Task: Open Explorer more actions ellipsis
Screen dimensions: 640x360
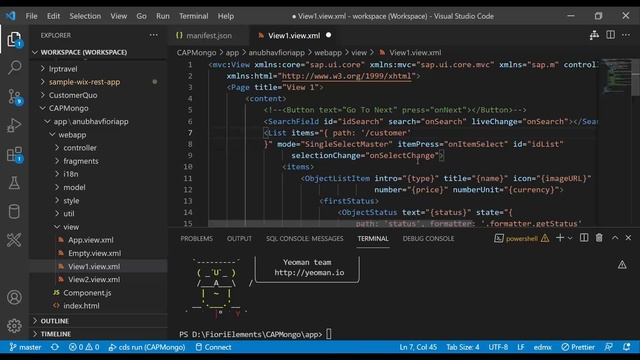Action: (x=153, y=36)
